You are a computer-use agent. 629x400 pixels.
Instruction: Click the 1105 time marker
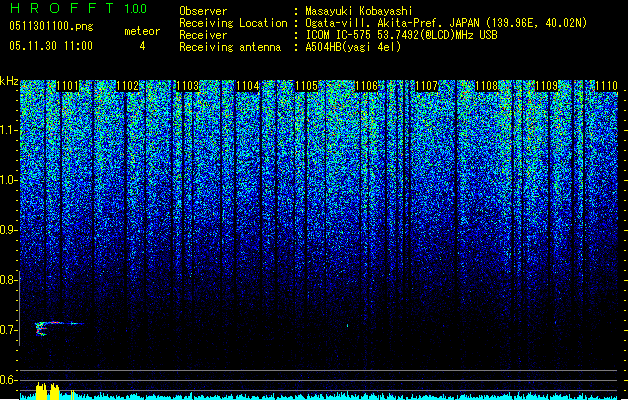click(x=306, y=86)
